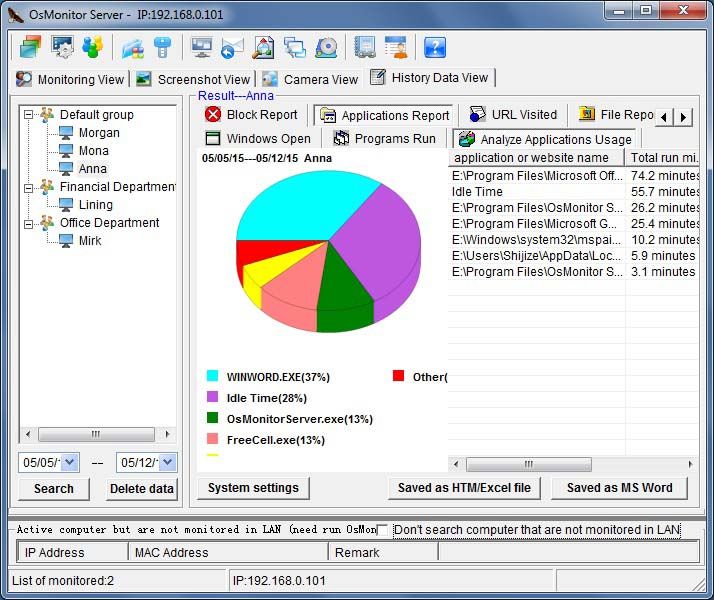The height and width of the screenshot is (600, 714).
Task: Open the start date 05/05 dropdown
Action: (70, 463)
